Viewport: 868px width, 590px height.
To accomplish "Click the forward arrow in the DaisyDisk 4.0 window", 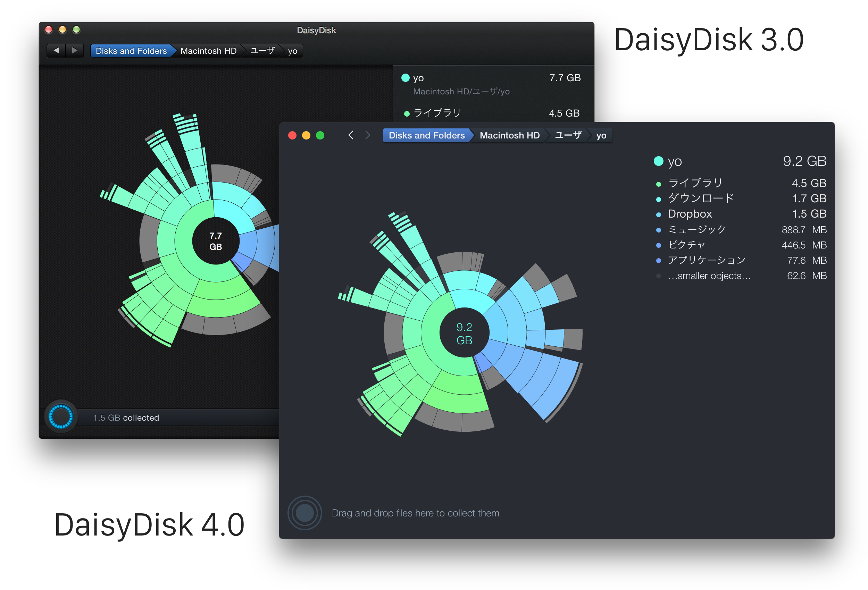I will click(x=368, y=135).
